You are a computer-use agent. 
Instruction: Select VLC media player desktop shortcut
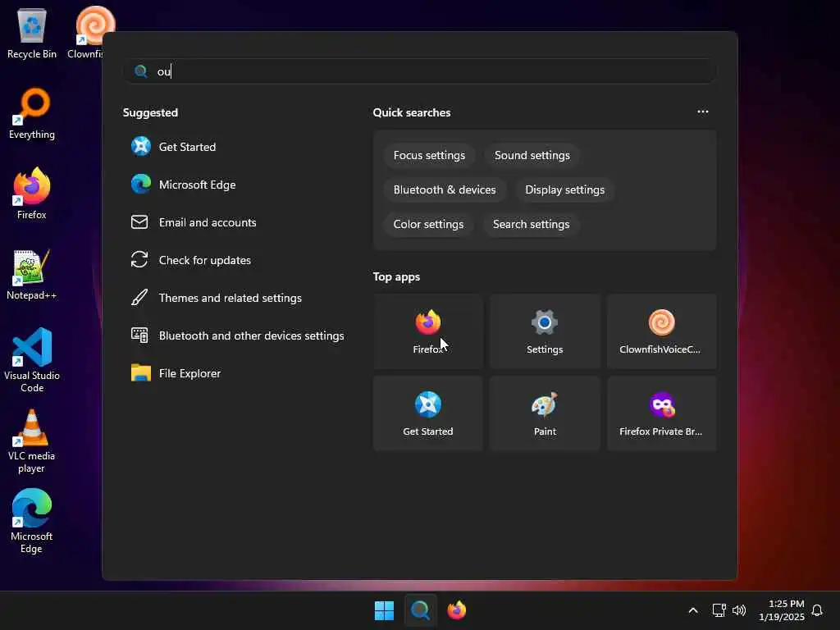tap(32, 441)
